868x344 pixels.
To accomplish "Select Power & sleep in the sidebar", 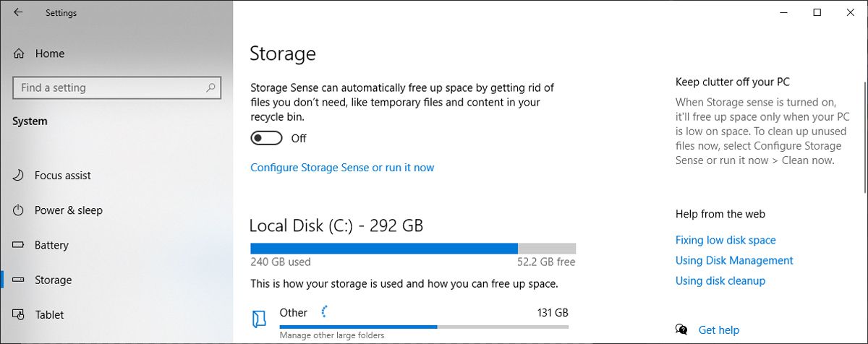I will coord(68,210).
